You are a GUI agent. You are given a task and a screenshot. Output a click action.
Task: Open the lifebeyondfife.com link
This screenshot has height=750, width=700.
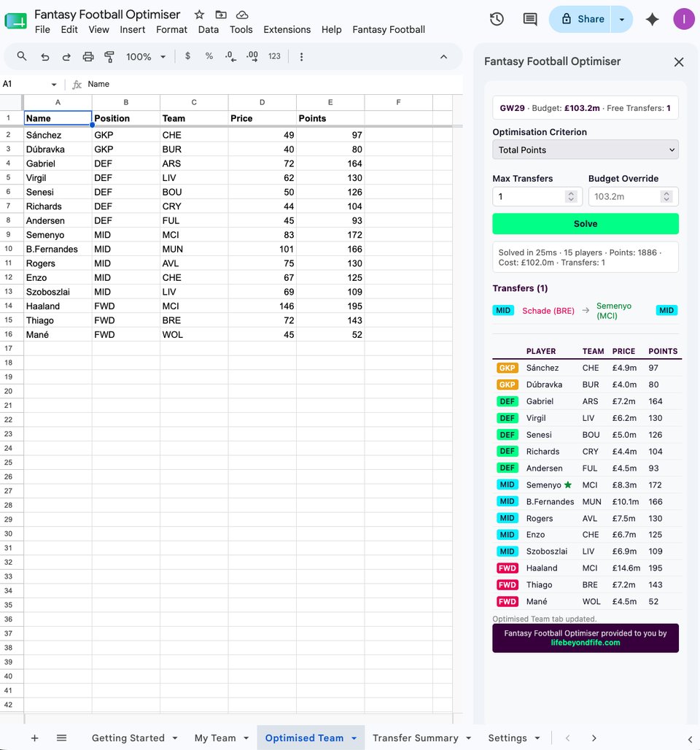tap(586, 643)
